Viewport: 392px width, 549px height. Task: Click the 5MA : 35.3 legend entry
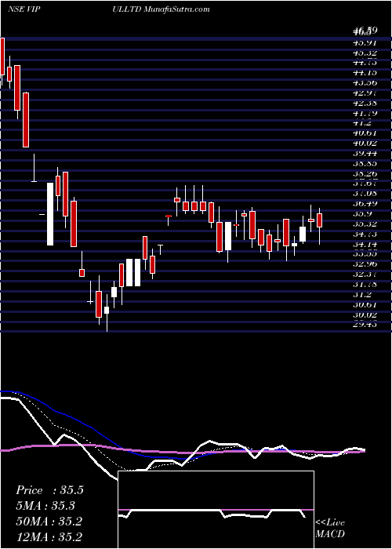click(x=45, y=506)
